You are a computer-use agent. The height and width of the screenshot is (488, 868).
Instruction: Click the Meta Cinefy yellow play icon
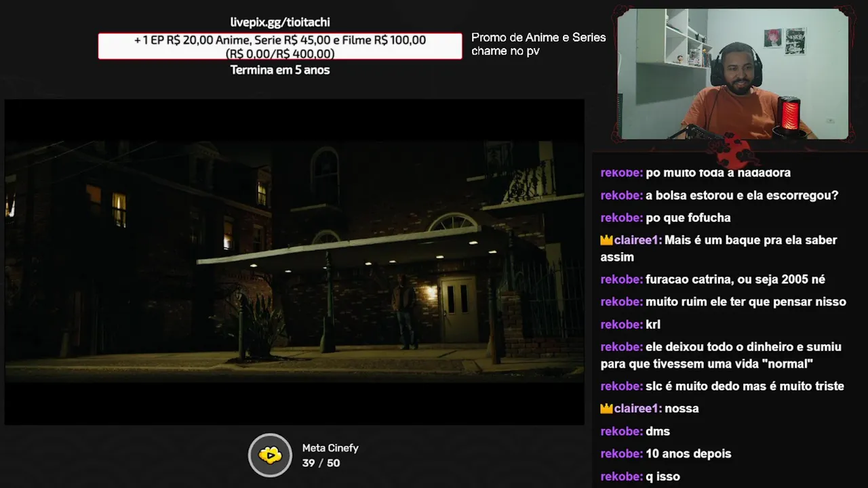[270, 455]
